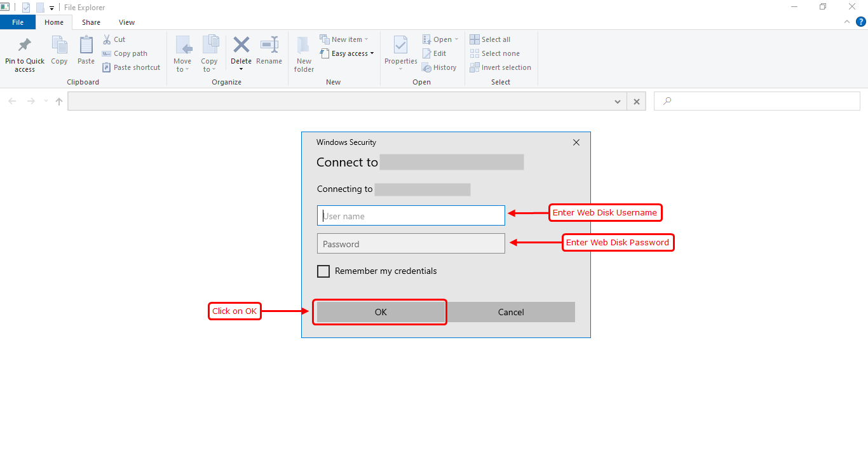Click the Delete X icon
Image resolution: width=868 pixels, height=462 pixels.
(x=241, y=45)
